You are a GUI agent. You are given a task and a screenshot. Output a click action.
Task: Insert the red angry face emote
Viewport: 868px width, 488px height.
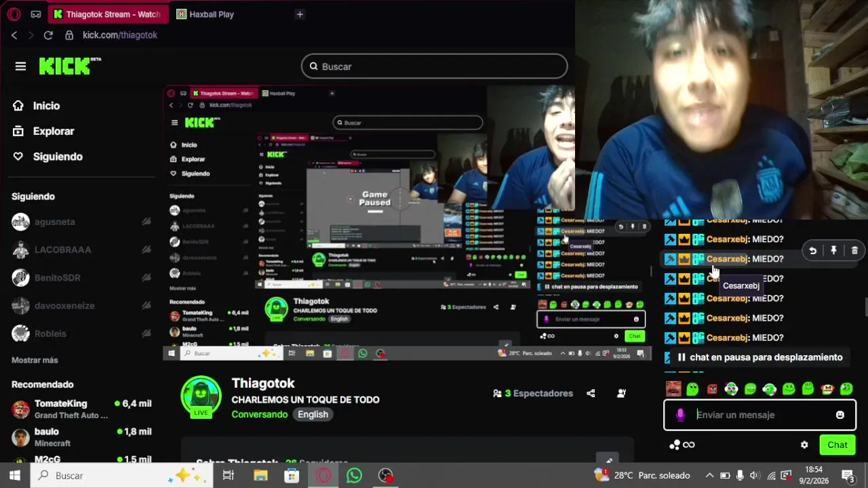pos(712,389)
